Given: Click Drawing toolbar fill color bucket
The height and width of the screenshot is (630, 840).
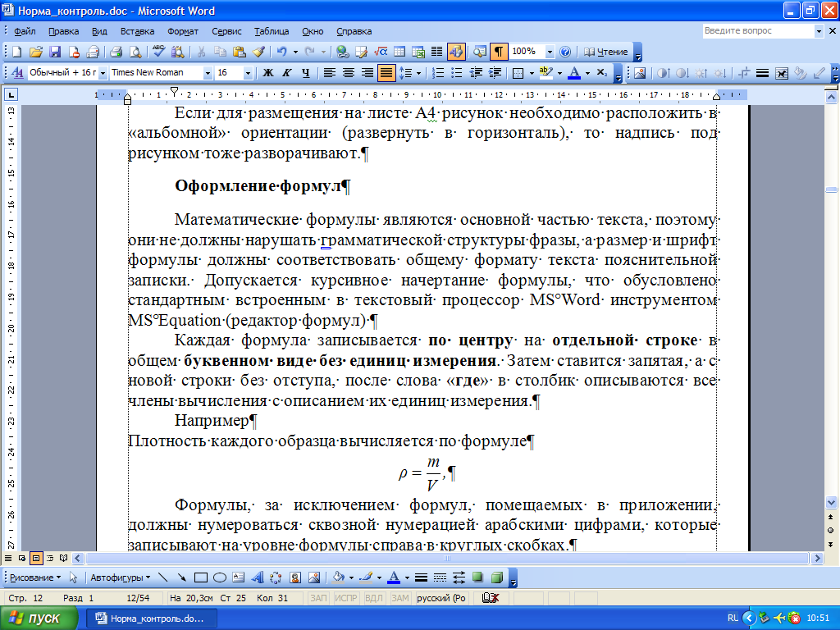Looking at the screenshot, I should 338,577.
